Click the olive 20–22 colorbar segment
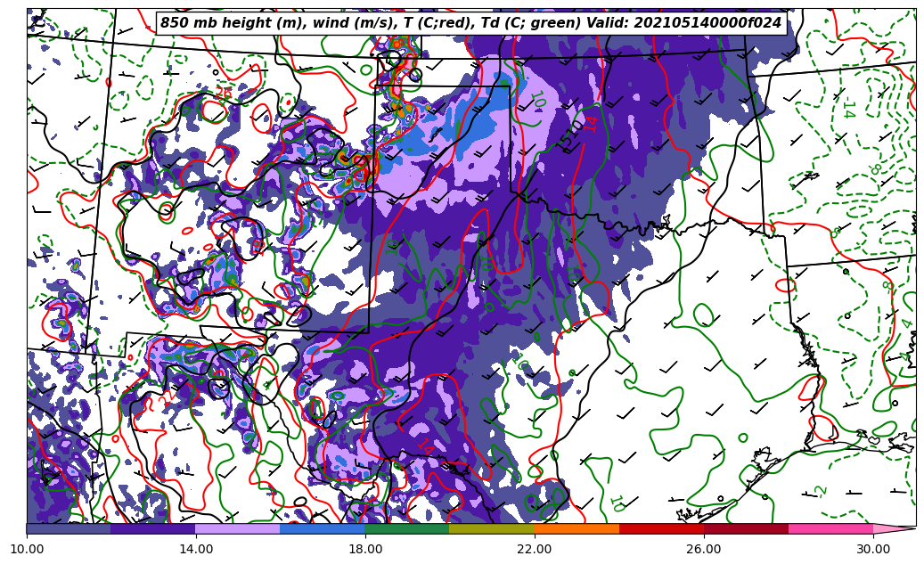Image resolution: width=924 pixels, height=564 pixels. 492,528
